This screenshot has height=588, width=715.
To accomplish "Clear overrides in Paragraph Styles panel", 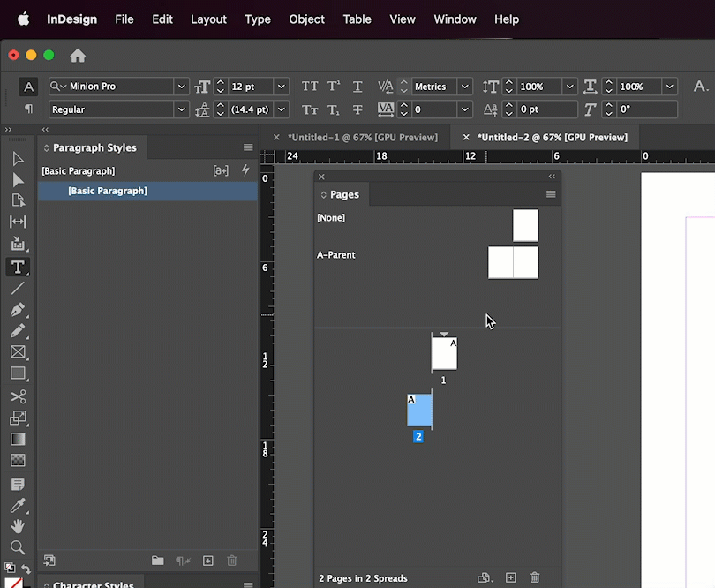I will tap(183, 561).
